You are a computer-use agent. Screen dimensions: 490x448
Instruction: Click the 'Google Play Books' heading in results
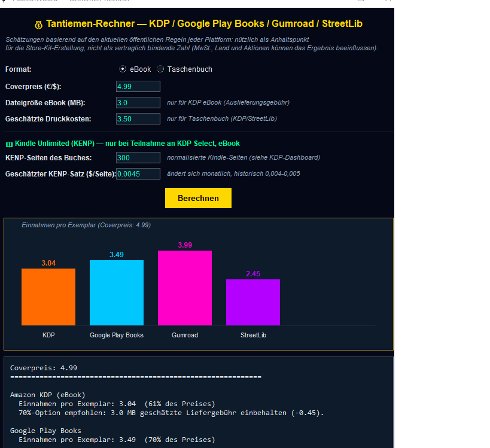(x=45, y=431)
